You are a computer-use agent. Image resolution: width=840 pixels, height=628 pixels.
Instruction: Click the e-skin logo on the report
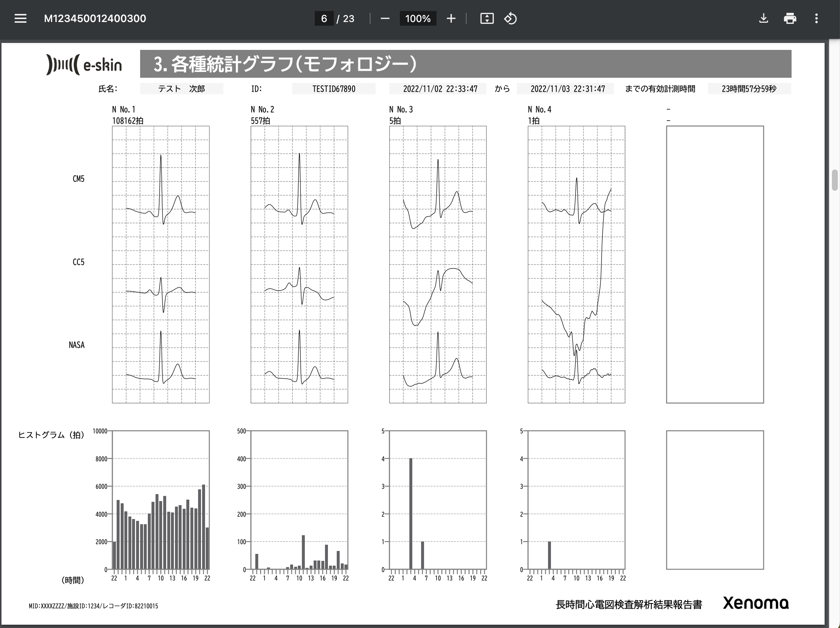(84, 65)
